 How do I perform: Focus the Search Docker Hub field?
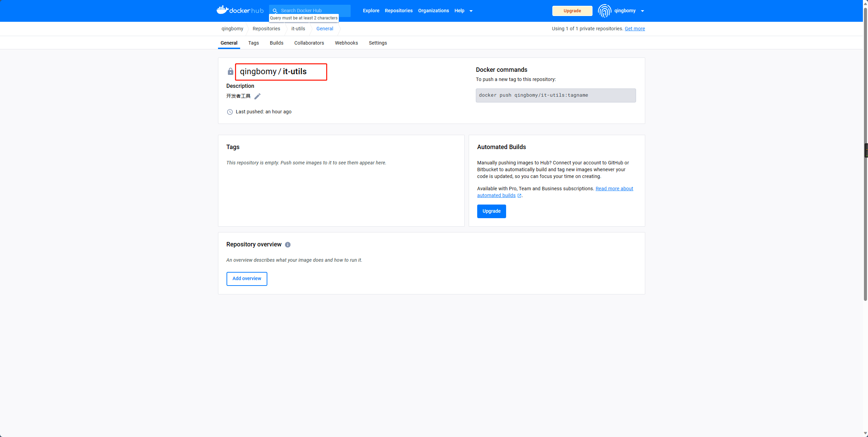pyautogui.click(x=313, y=11)
